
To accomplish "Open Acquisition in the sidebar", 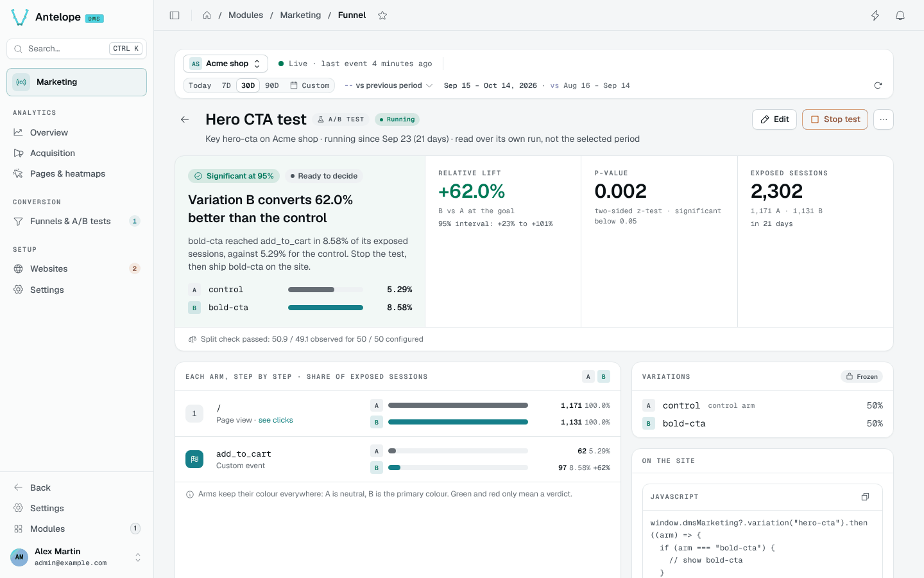I will pyautogui.click(x=76, y=153).
